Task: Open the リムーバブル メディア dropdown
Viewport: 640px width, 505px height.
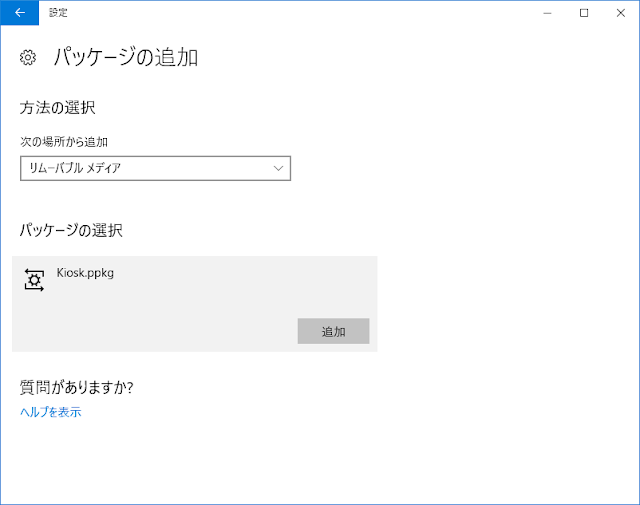Action: coord(156,168)
